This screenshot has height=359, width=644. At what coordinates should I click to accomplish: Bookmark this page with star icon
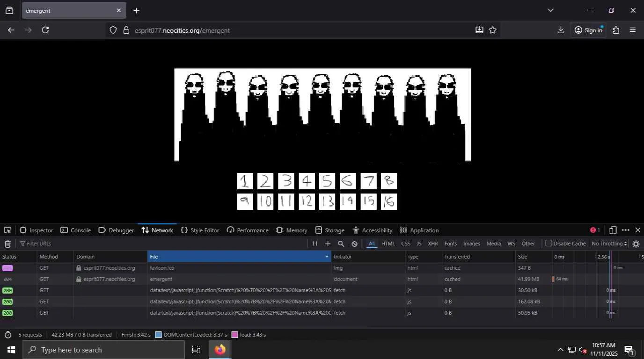(492, 30)
